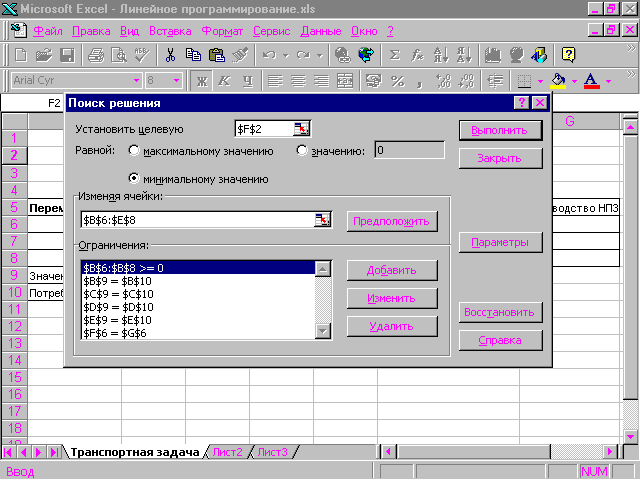
Task: Toggle bold formatting Ж
Action: click(202, 81)
